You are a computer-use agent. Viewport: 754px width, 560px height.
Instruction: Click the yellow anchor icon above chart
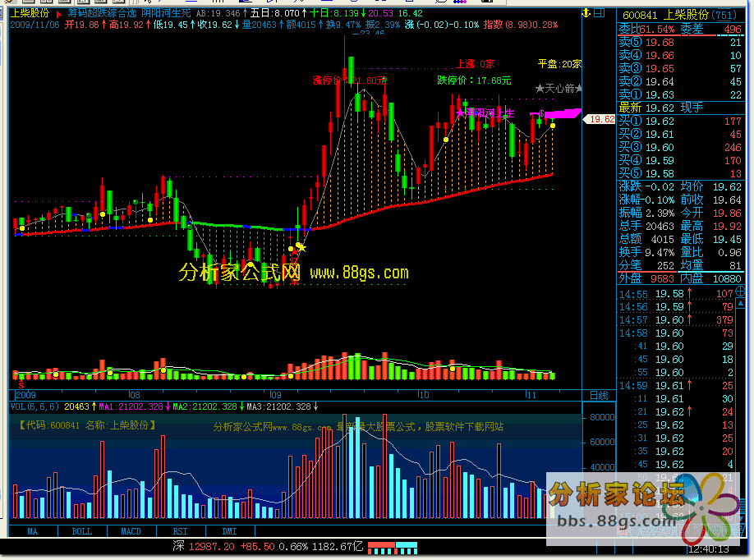(586, 14)
